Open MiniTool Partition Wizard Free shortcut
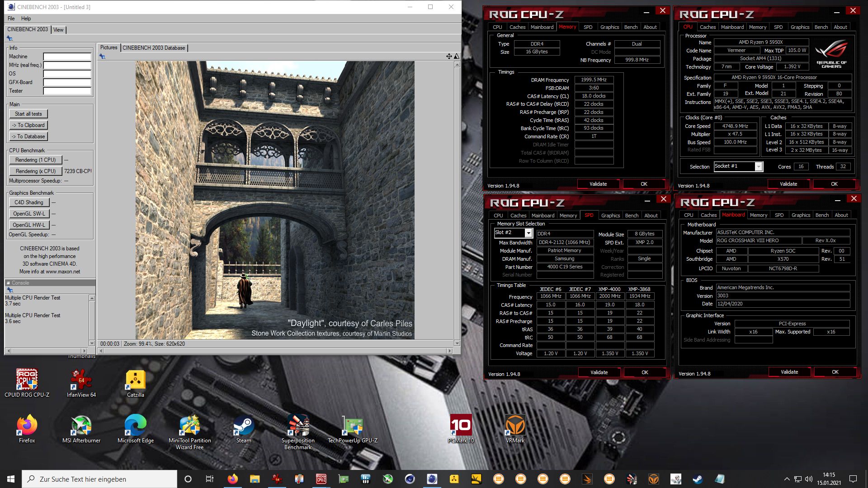 190,432
